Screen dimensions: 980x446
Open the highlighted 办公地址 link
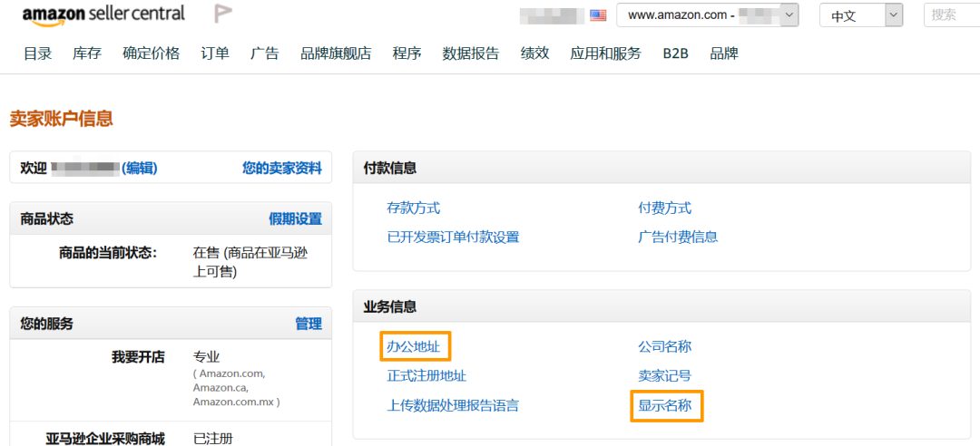414,346
